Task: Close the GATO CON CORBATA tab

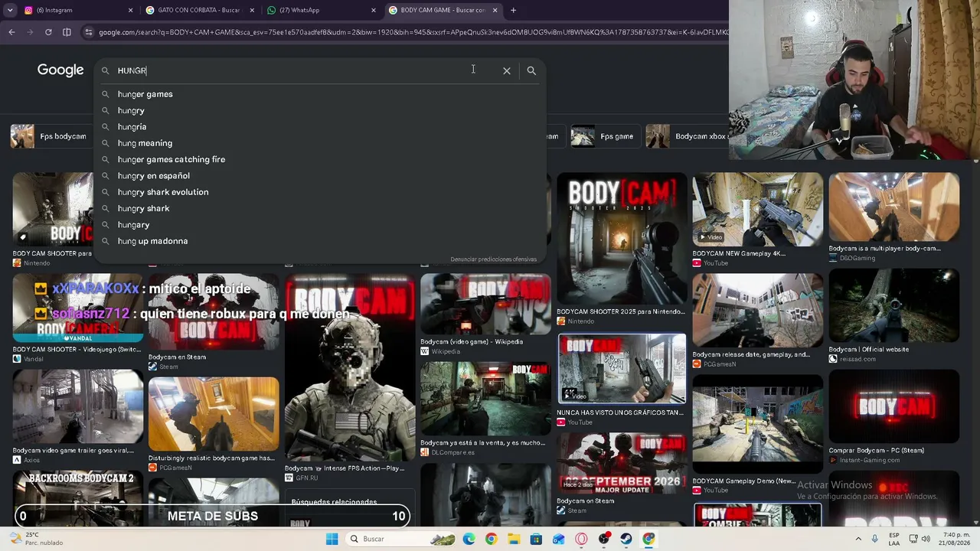Action: (252, 10)
